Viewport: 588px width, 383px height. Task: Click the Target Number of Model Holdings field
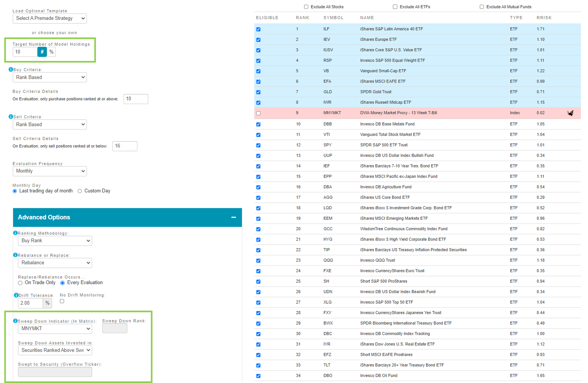click(x=25, y=52)
